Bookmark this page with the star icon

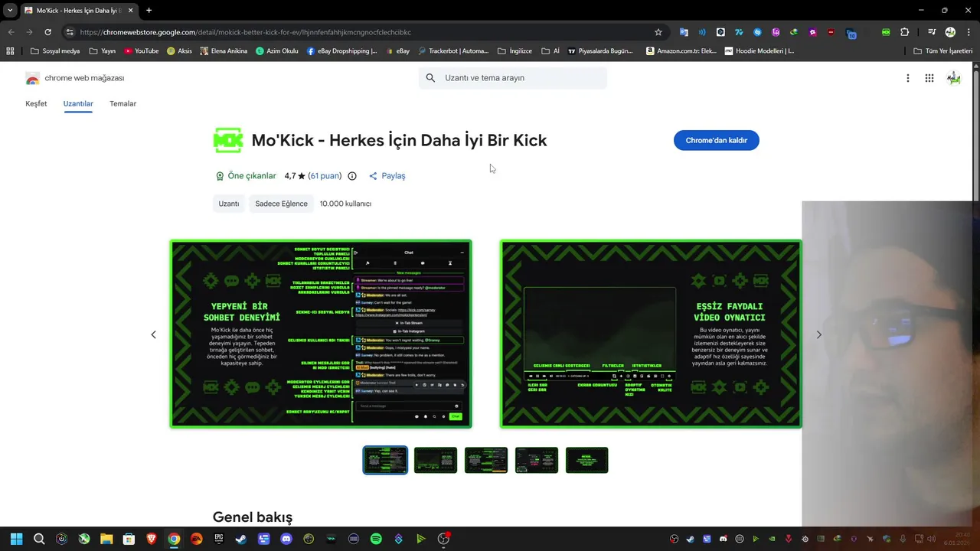tap(658, 32)
